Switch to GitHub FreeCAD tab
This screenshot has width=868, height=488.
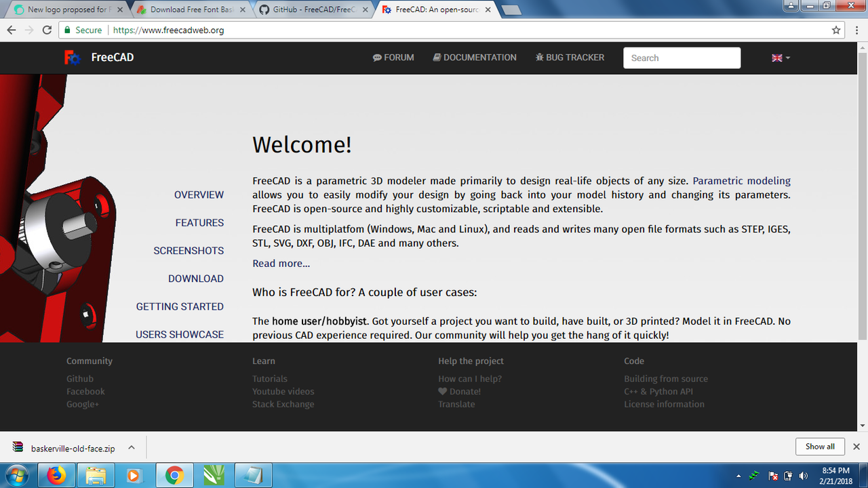coord(311,10)
